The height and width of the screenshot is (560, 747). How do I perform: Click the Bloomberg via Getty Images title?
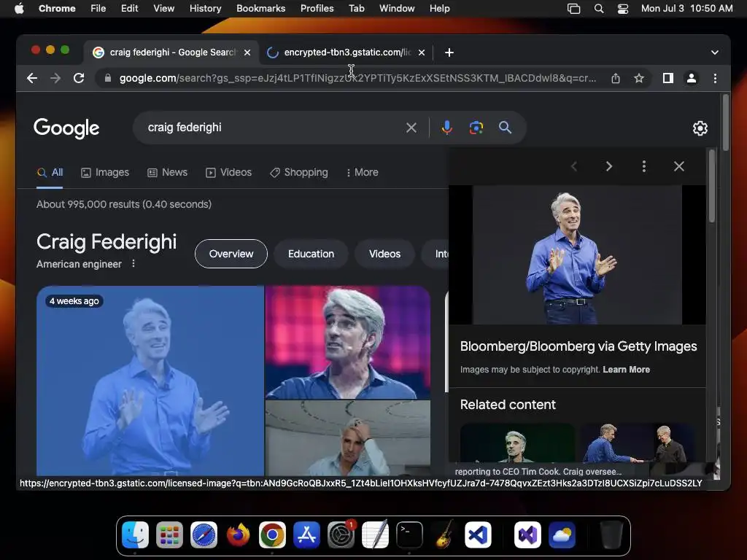(578, 346)
